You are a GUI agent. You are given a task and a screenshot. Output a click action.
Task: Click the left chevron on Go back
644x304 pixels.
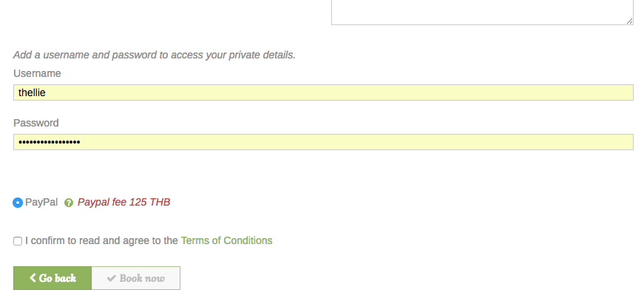[33, 278]
